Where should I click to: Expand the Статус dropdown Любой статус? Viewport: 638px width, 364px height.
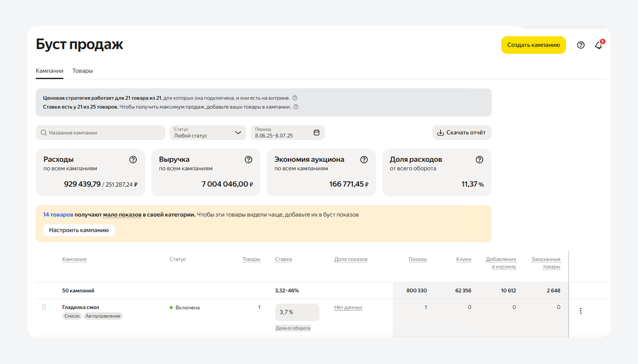point(208,133)
